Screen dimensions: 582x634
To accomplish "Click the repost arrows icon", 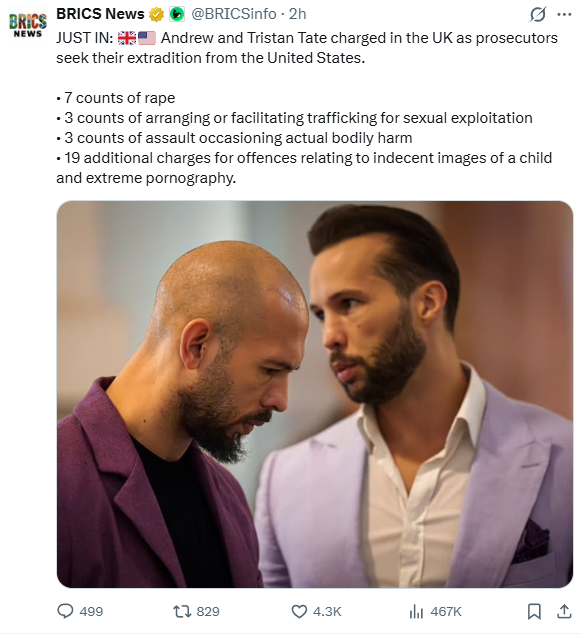I will [181, 611].
